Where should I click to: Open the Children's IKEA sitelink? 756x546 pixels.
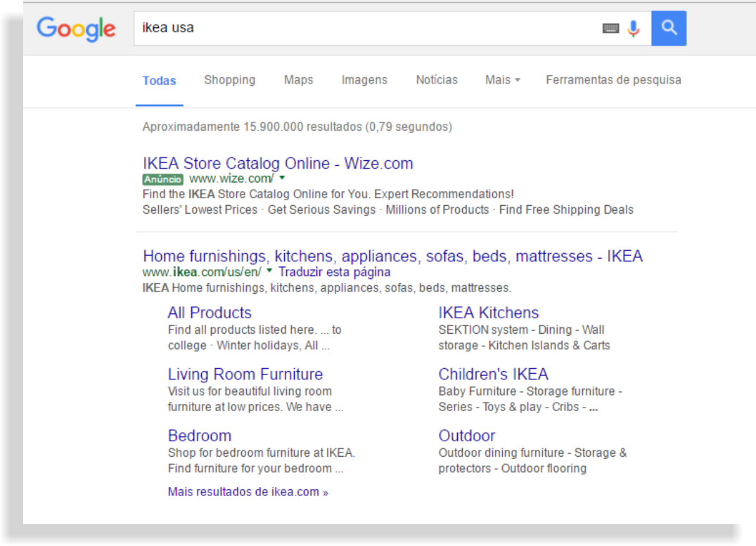tap(493, 374)
